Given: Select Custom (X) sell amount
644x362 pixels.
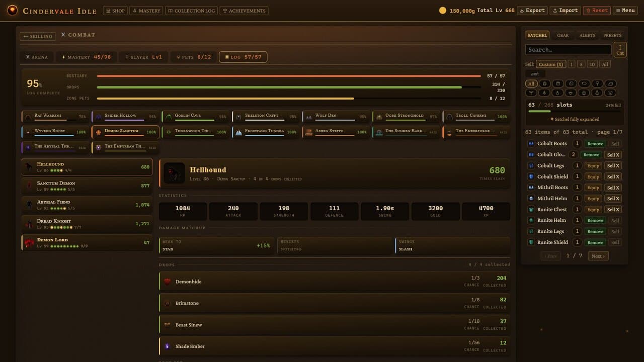Looking at the screenshot, I should [550, 64].
